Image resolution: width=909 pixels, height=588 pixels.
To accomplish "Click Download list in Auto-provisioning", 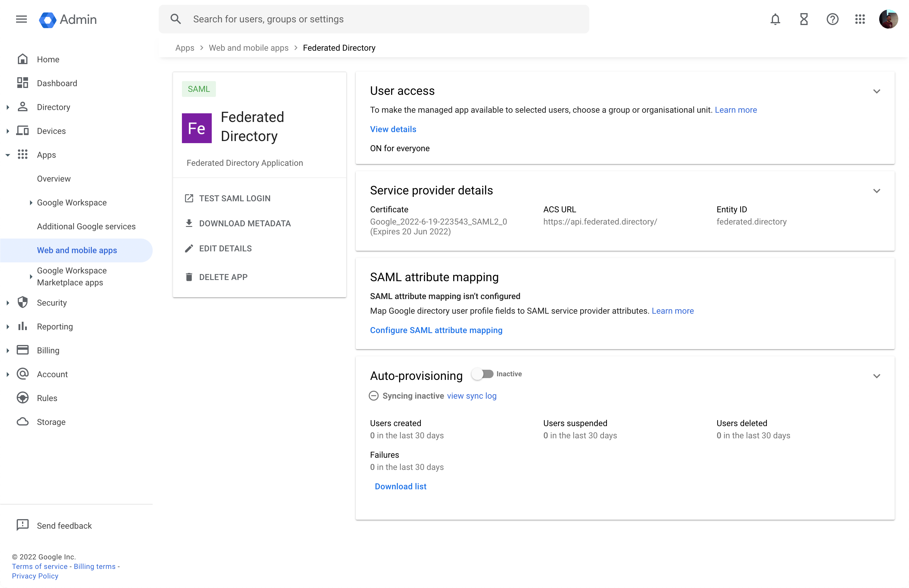I will point(401,486).
